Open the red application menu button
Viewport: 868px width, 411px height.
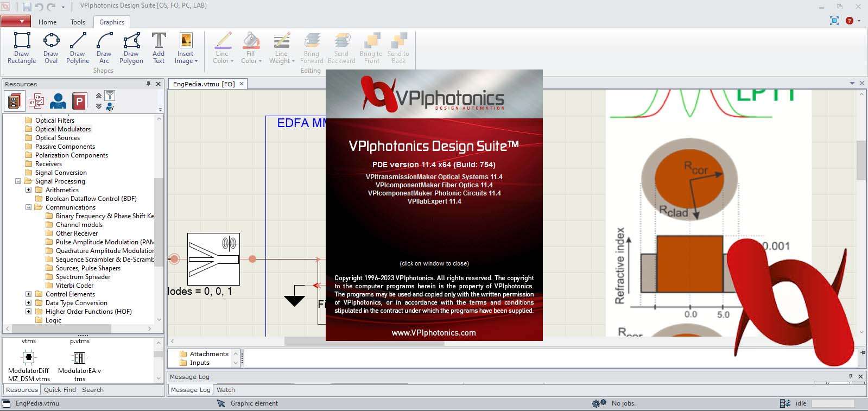pos(15,22)
